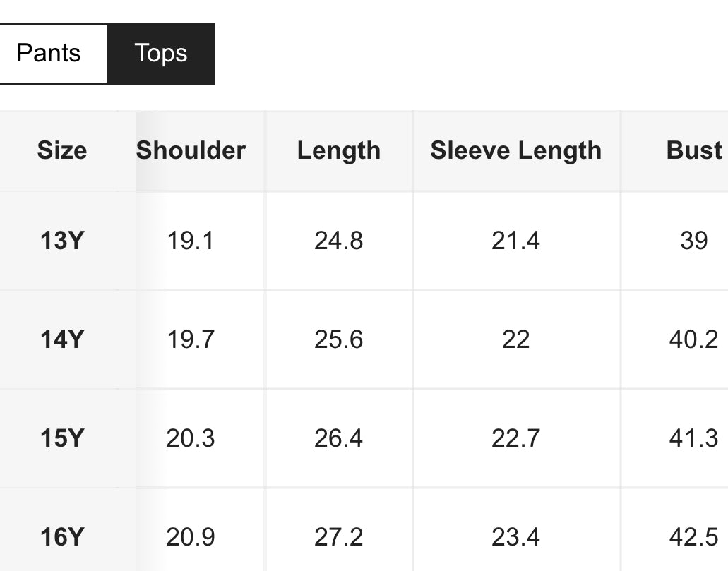This screenshot has height=571, width=728.
Task: Click the 19.1 shoulder value for 13Y
Action: point(191,241)
